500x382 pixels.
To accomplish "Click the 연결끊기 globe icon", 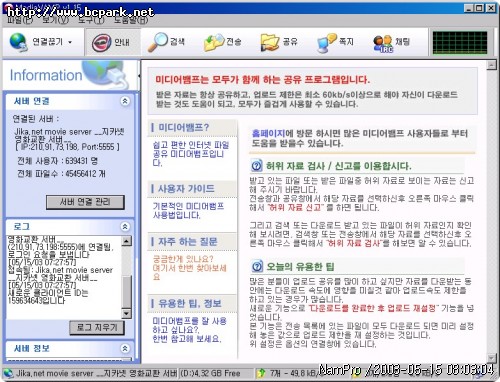I will tap(18, 42).
